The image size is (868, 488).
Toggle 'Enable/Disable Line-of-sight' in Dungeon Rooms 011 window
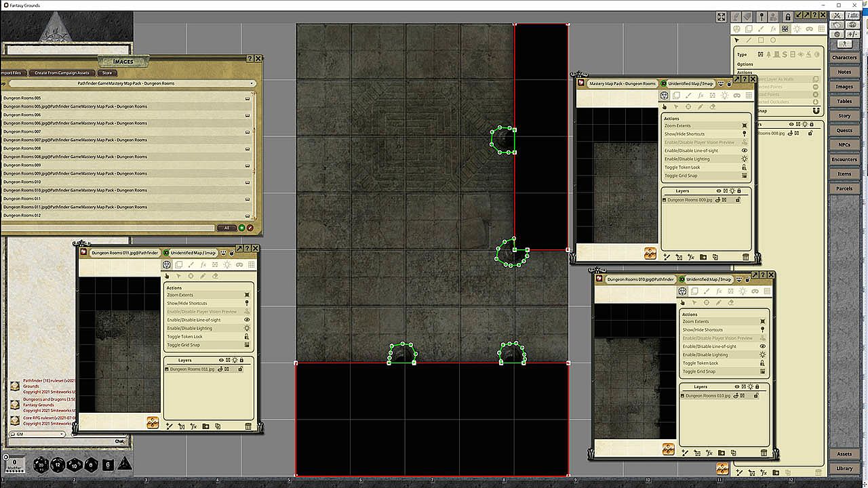pyautogui.click(x=208, y=320)
